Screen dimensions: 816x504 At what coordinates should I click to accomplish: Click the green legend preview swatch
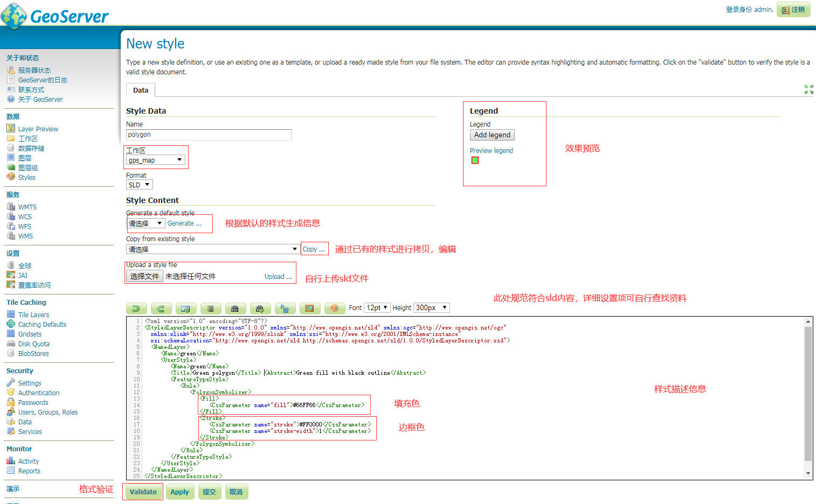pos(475,160)
